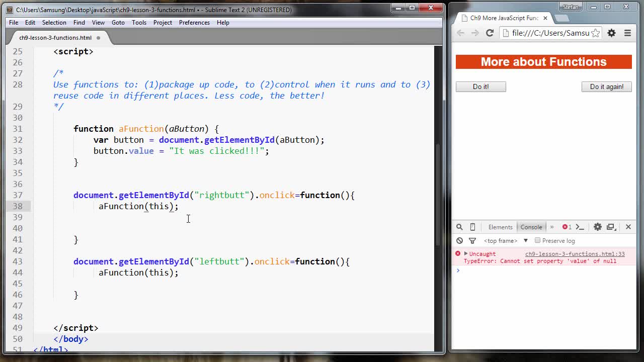Image resolution: width=644 pixels, height=362 pixels.
Task: Open the DevTools inspect element magnifier
Action: click(x=459, y=227)
